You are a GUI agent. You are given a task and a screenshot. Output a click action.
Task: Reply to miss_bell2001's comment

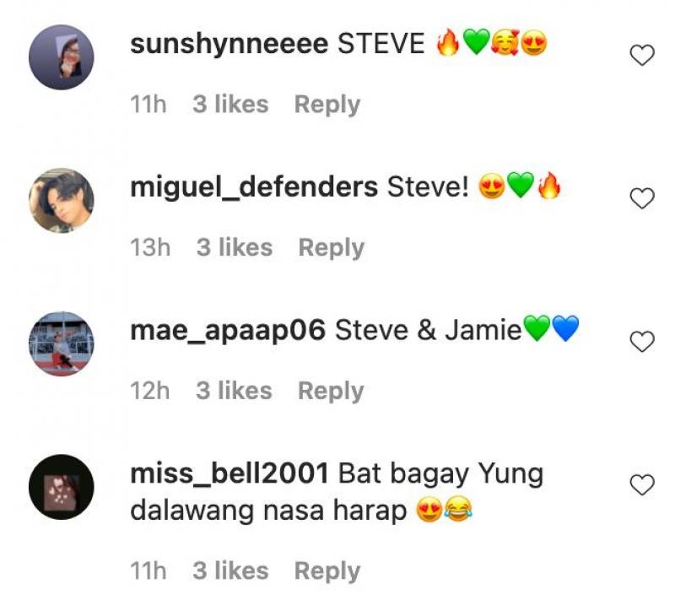click(x=327, y=571)
